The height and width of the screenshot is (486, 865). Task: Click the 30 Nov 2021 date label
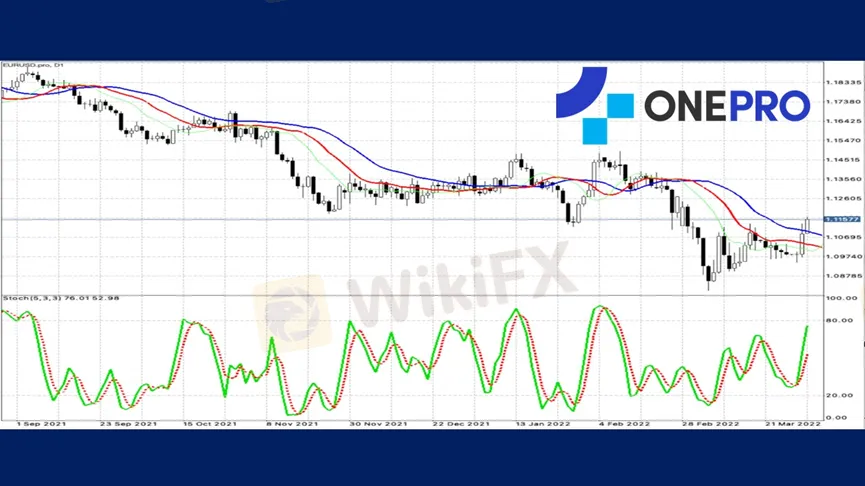tap(378, 424)
